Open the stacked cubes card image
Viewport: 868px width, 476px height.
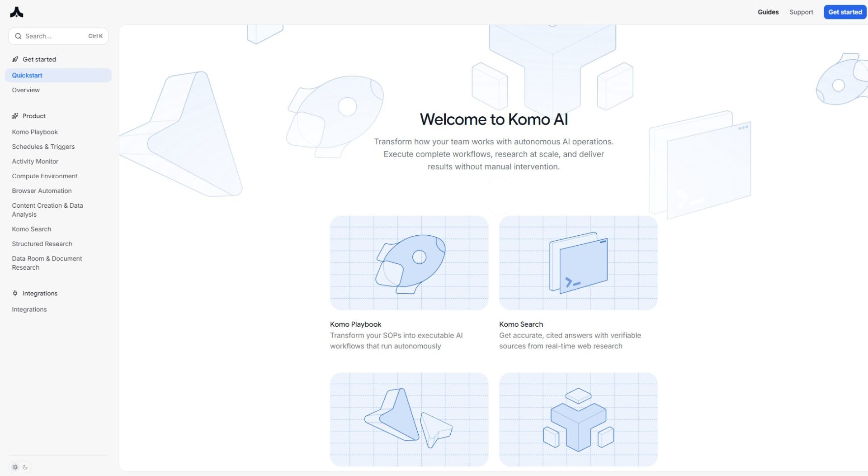point(578,419)
